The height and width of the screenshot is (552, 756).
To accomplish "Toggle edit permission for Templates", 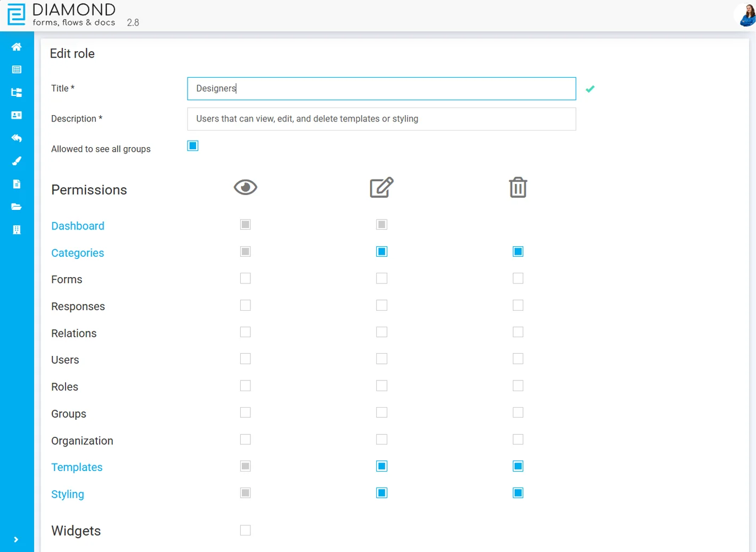I will point(381,465).
